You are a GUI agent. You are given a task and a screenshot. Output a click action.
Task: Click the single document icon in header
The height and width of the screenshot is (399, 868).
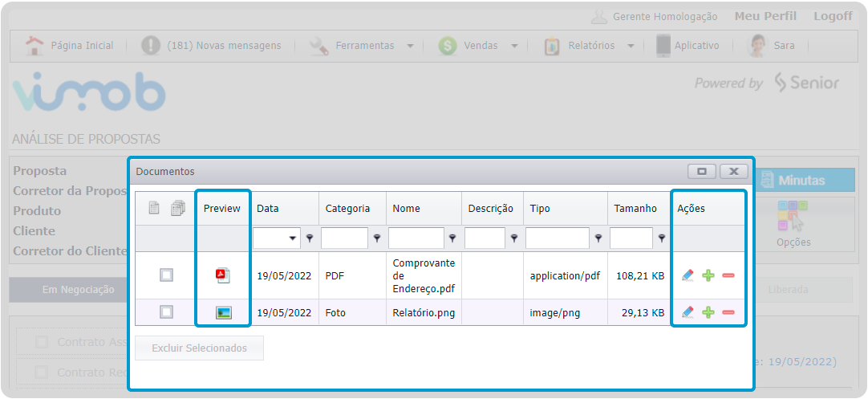tap(155, 209)
